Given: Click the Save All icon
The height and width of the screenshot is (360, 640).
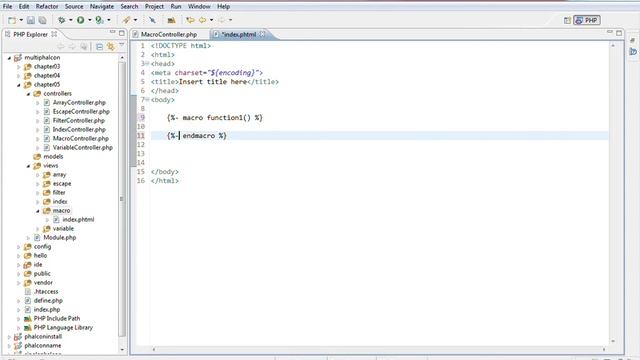Looking at the screenshot, I should [x=42, y=20].
